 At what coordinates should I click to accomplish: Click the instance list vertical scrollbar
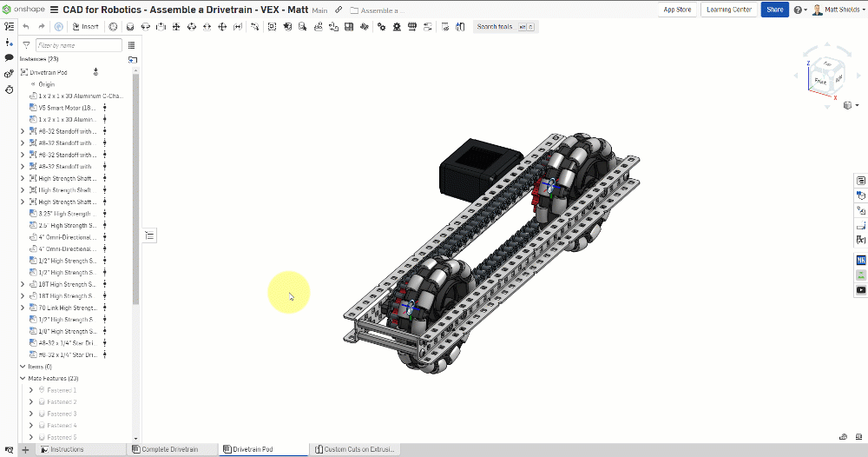(x=135, y=189)
